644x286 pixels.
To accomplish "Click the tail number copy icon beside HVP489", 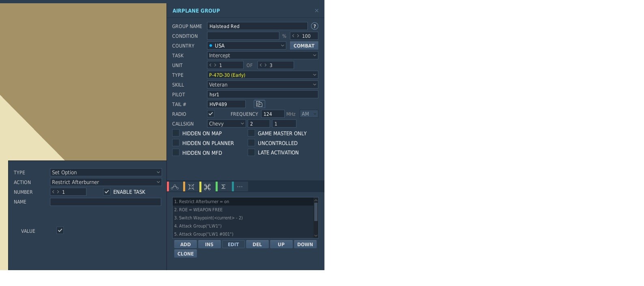I will tap(259, 104).
